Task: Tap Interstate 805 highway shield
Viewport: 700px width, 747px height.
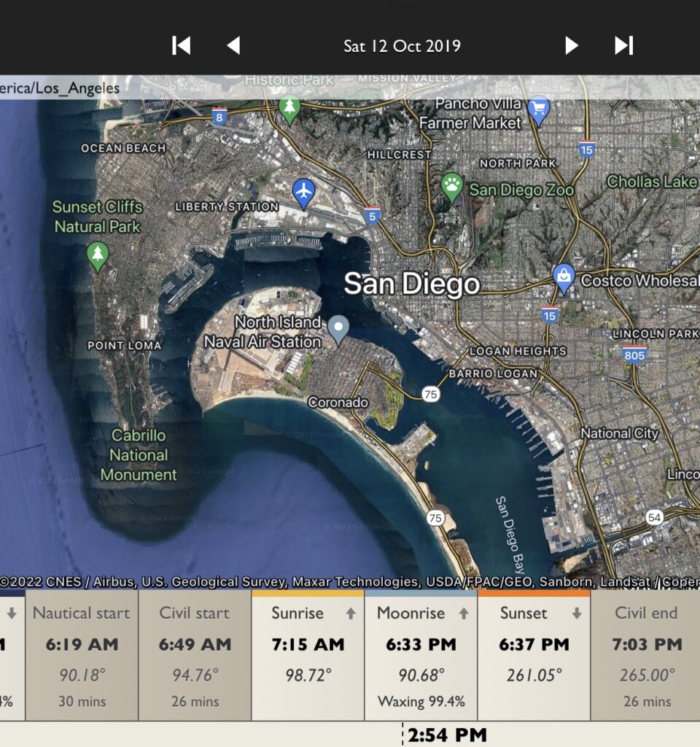Action: coord(635,355)
